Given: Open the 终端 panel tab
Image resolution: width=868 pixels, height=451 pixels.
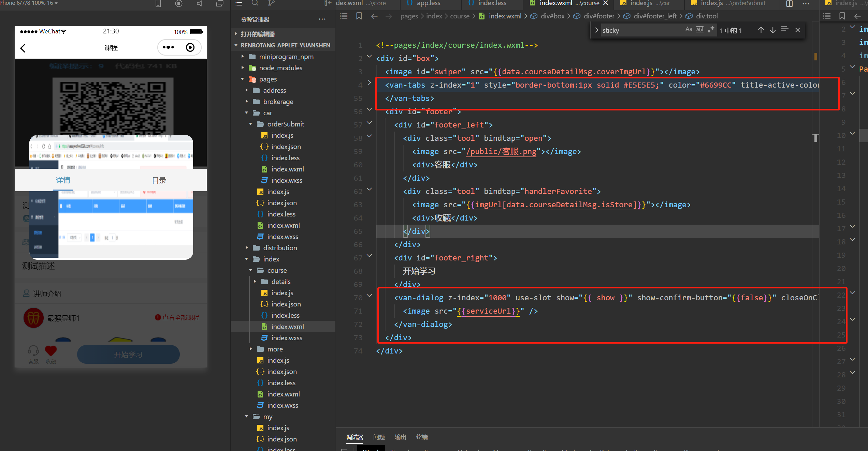Looking at the screenshot, I should click(422, 437).
